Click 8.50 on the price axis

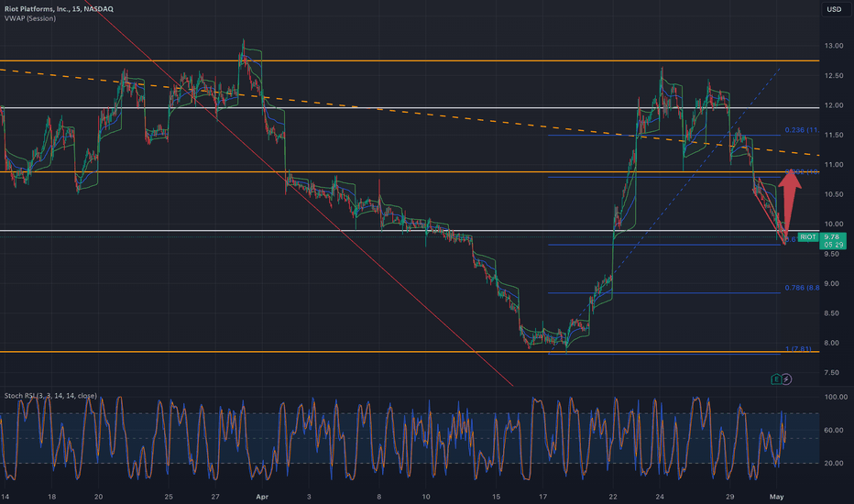click(832, 313)
